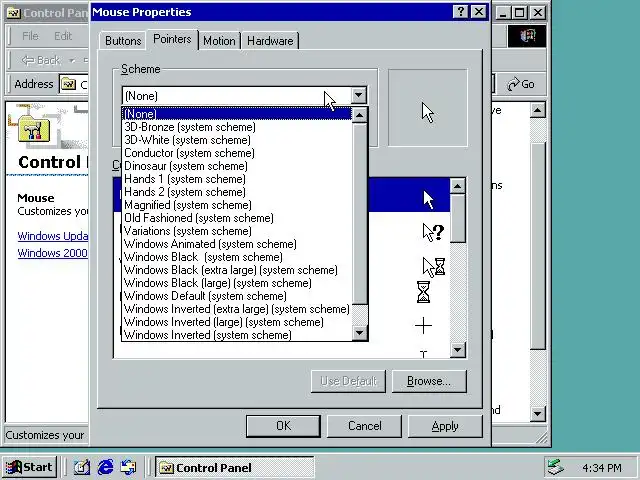Switch to the Pointers tab
Image resolution: width=640 pixels, height=480 pixels.
click(x=172, y=40)
